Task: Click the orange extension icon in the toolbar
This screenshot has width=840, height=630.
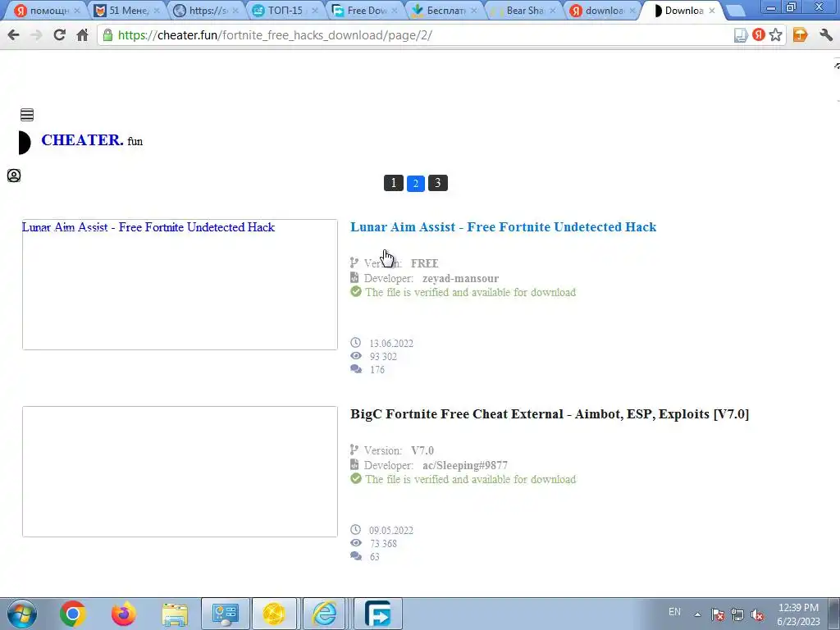Action: tap(800, 35)
